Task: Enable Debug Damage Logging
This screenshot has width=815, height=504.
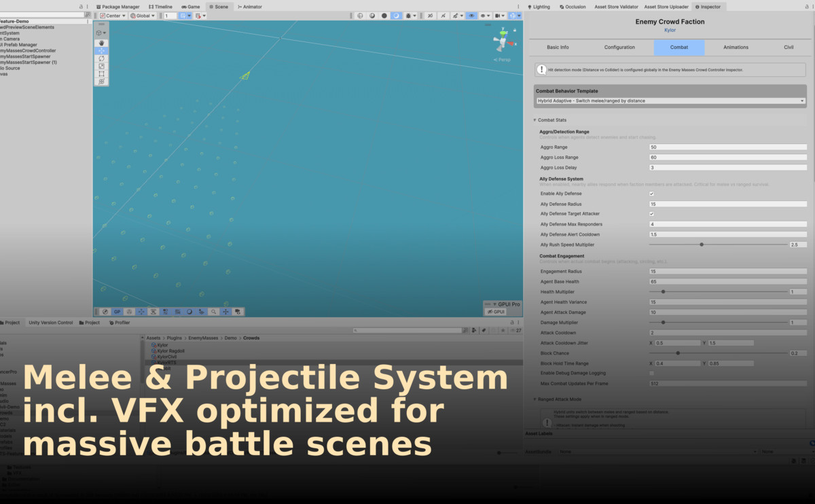Action: pos(651,373)
